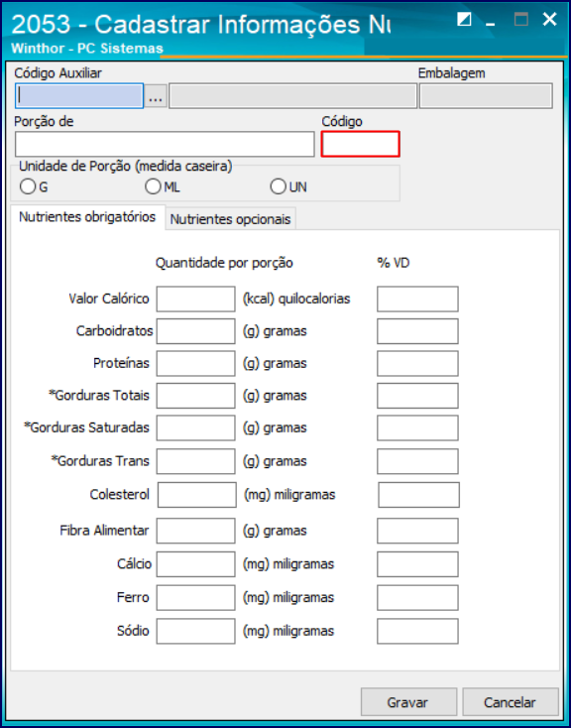Click Ferro % VD field
This screenshot has width=571, height=728.
[x=417, y=597]
